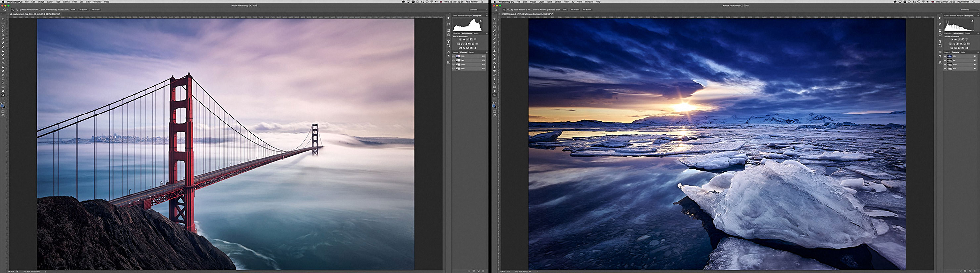Select the Crop tool in the left window

tap(3, 35)
